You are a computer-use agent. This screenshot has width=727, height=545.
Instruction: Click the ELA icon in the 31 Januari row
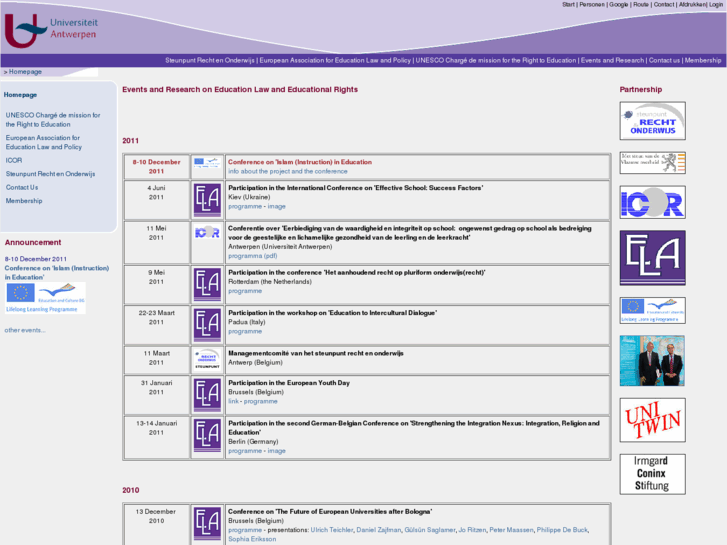click(207, 395)
